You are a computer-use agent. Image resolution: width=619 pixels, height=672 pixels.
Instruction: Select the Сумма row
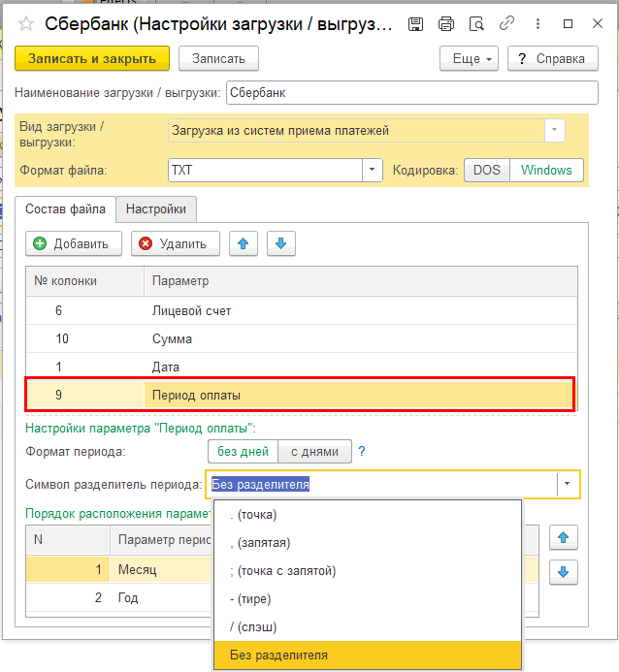tap(302, 338)
